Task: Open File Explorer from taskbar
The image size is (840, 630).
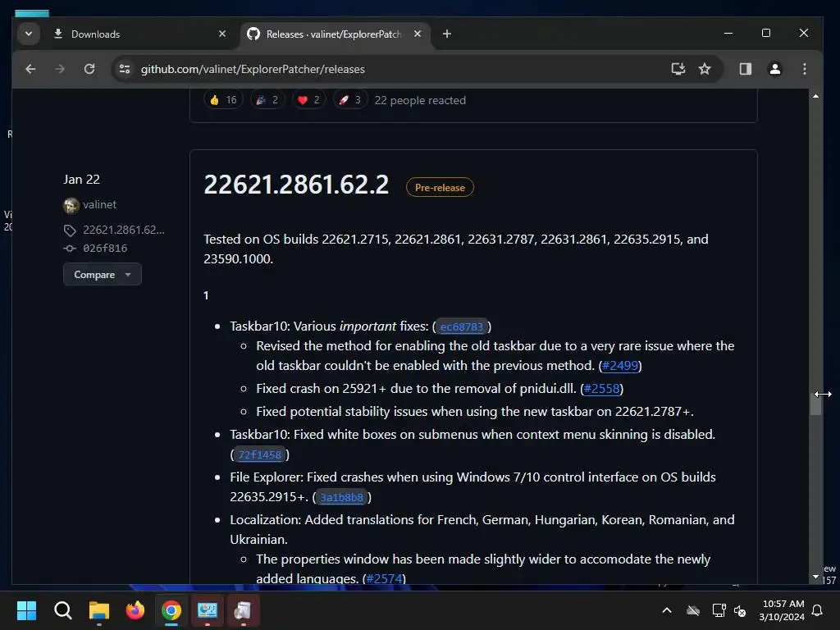Action: coord(99,610)
